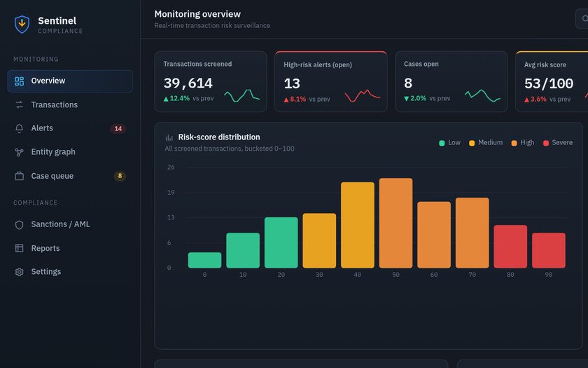The height and width of the screenshot is (368, 588).
Task: Click the Alerts bell icon
Action: click(19, 128)
